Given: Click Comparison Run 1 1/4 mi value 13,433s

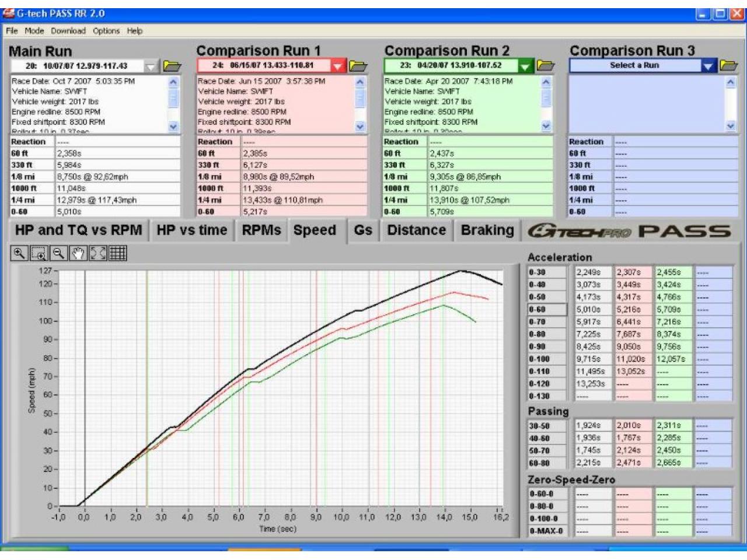Looking at the screenshot, I should click(305, 200).
